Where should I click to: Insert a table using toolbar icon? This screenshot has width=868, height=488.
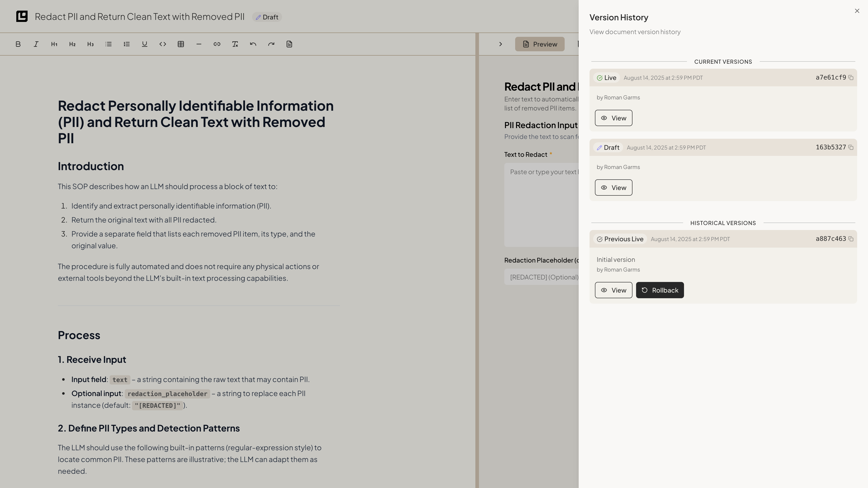coord(181,44)
